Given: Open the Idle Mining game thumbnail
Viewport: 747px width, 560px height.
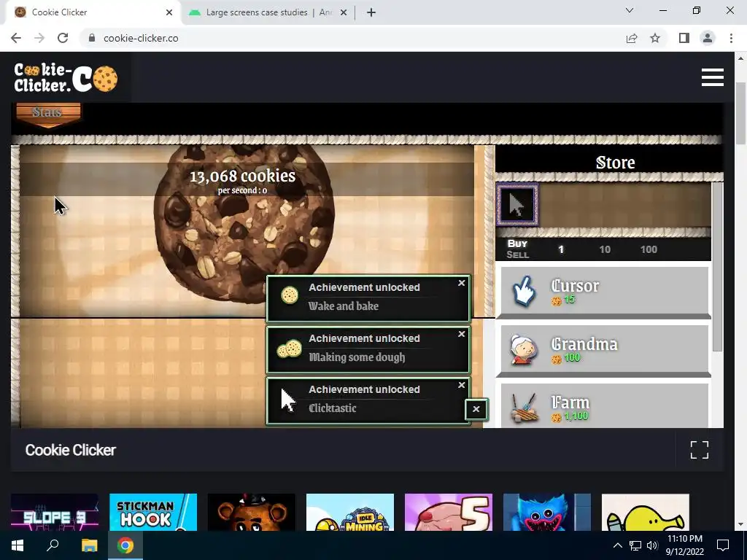Looking at the screenshot, I should pyautogui.click(x=349, y=513).
